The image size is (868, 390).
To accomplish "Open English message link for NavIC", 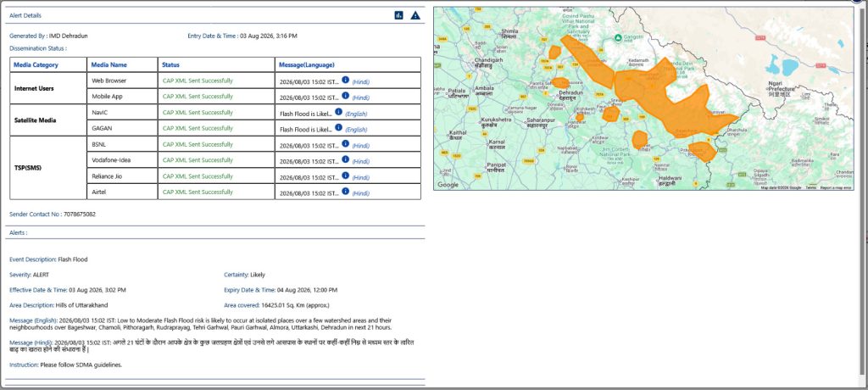I will 356,114.
